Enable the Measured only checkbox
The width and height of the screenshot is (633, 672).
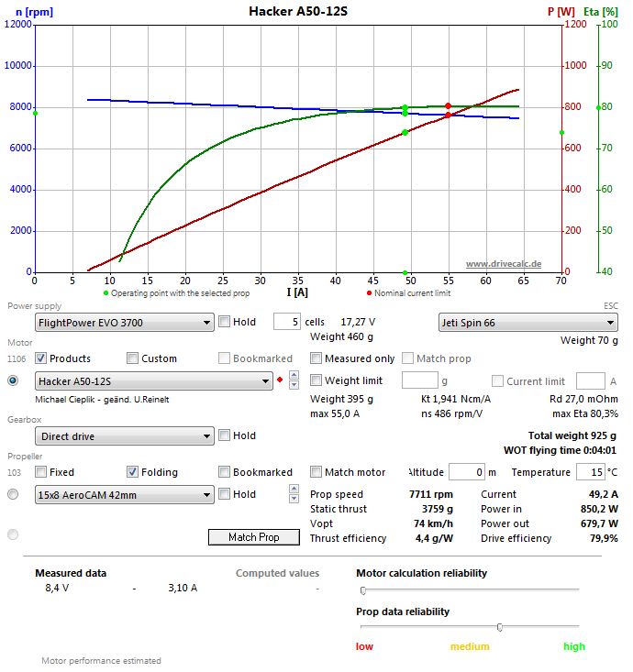(x=316, y=358)
